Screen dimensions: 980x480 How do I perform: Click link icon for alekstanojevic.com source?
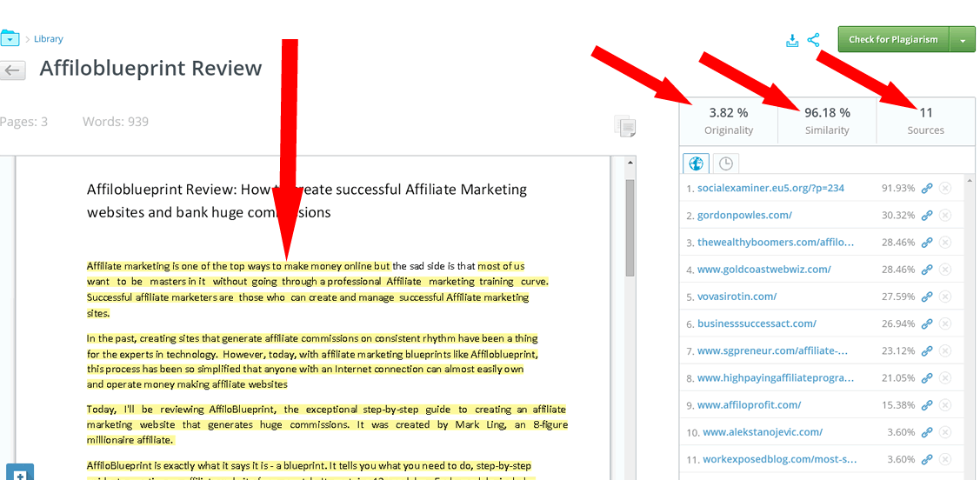[927, 432]
